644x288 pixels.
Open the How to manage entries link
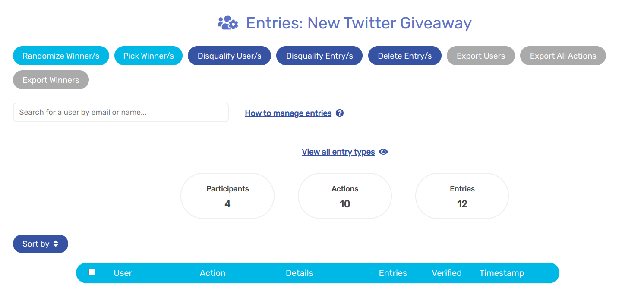click(288, 113)
